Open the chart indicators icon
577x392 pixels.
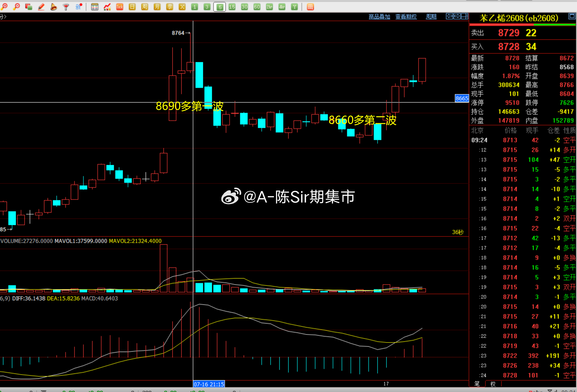click(x=107, y=7)
